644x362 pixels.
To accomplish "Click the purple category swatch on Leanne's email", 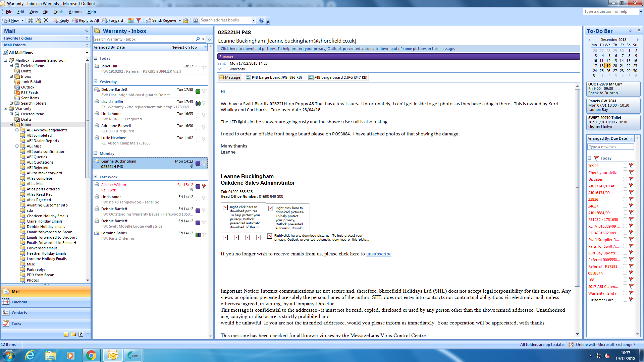I will click(x=198, y=163).
